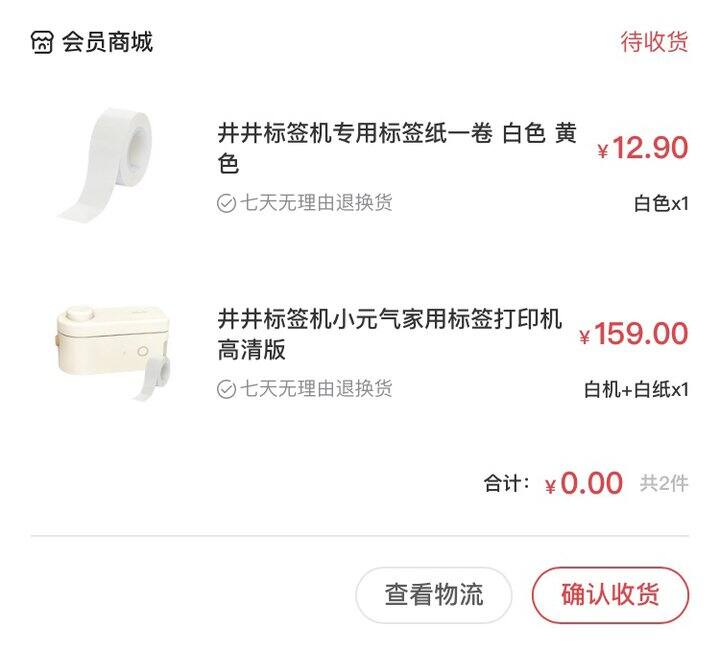Click checkmark icon beside first 七天无理由退换货
Viewport: 720px width, 650px height.
pos(226,203)
